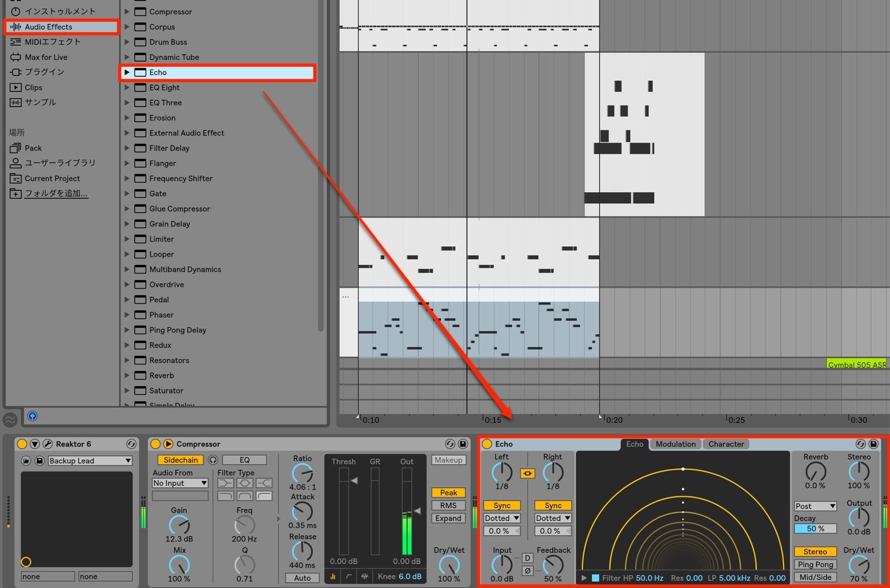Expand the Echo folder in browser

tap(127, 72)
